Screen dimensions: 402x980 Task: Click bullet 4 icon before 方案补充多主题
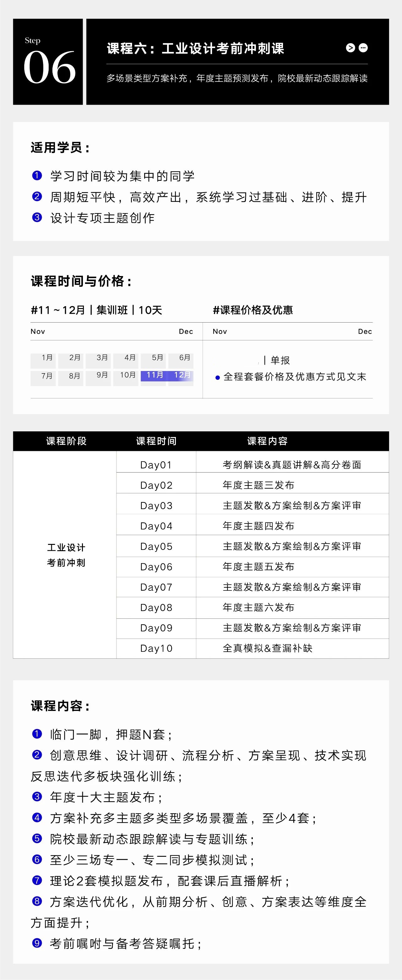pyautogui.click(x=37, y=817)
